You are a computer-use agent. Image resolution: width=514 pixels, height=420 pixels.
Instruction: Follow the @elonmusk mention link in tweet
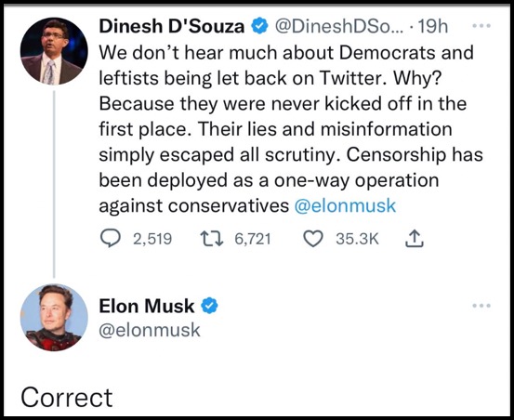tap(345, 205)
